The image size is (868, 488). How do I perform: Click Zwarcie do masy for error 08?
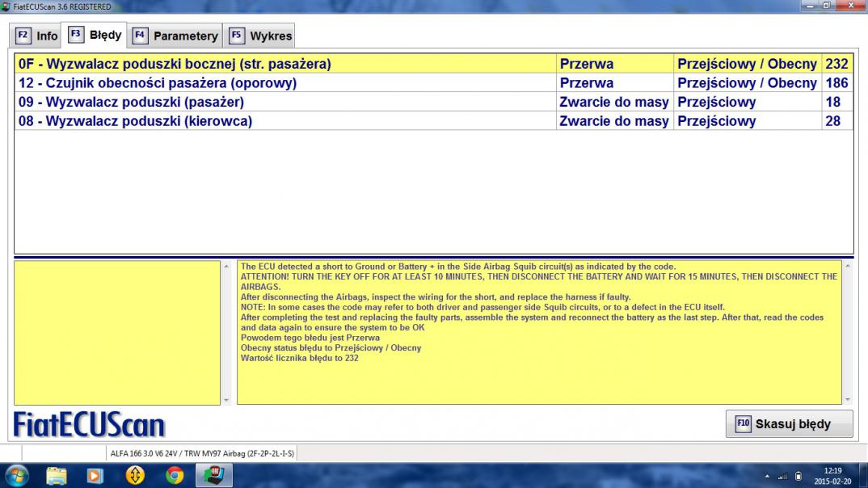point(614,121)
